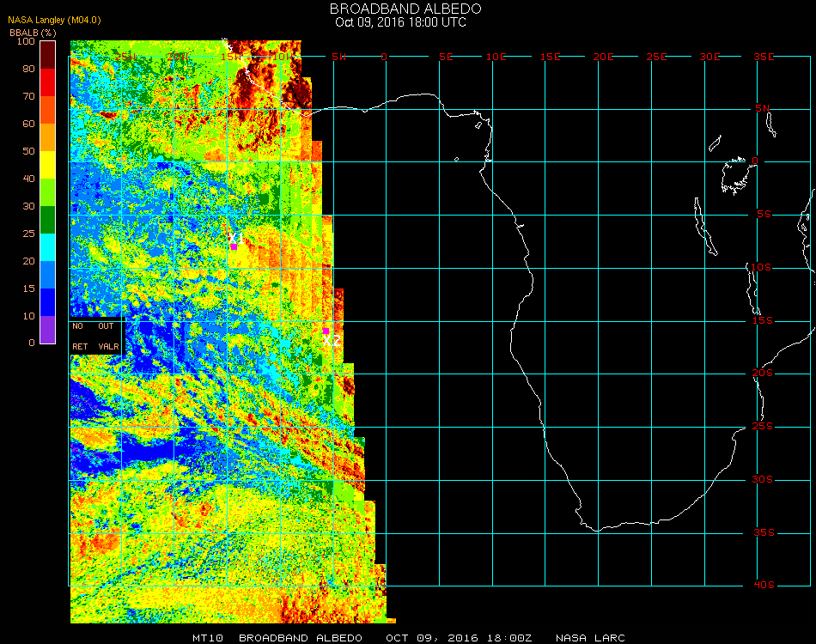Click the 'NASA Langley (M04.0)' label
The height and width of the screenshot is (644, 816).
pyautogui.click(x=54, y=21)
